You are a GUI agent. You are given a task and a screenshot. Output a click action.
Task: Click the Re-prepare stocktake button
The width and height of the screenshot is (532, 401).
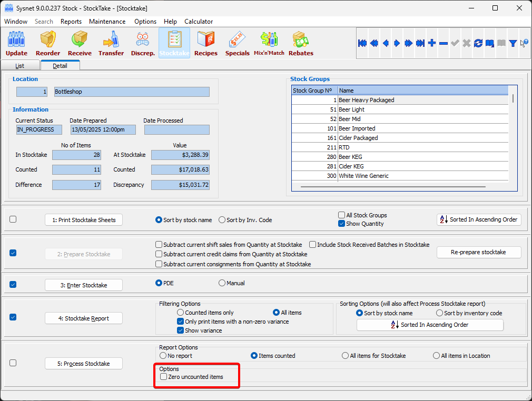coord(478,252)
